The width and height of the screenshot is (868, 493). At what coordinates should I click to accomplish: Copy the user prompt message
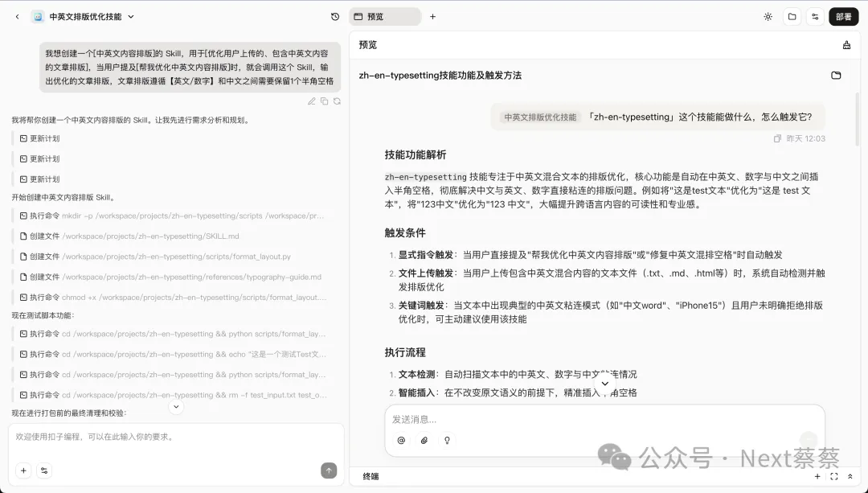tap(324, 101)
